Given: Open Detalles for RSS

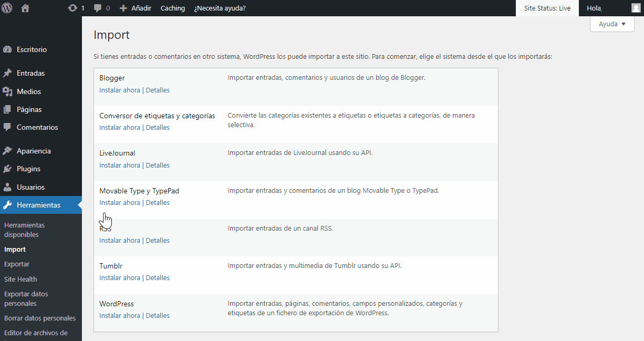Looking at the screenshot, I should pos(158,241).
